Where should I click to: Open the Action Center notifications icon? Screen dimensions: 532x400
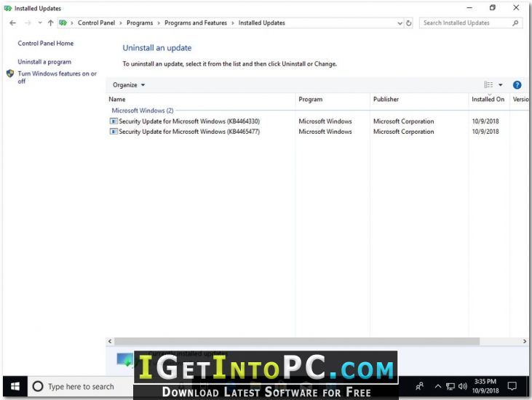(x=512, y=386)
